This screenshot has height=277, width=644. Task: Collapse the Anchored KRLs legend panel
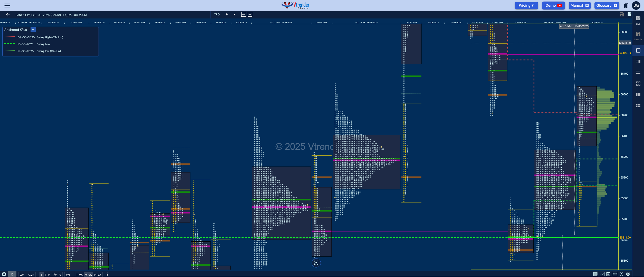tap(33, 30)
